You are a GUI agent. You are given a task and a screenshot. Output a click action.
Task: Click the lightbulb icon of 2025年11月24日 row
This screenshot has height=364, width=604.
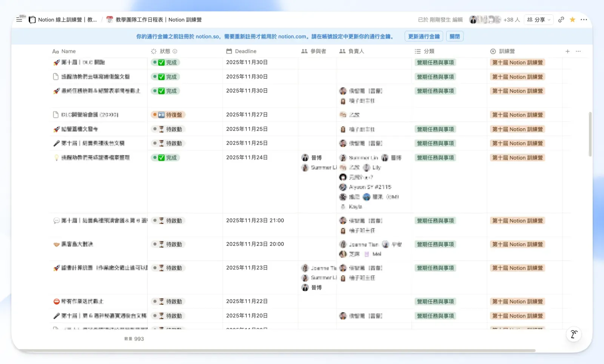point(57,158)
